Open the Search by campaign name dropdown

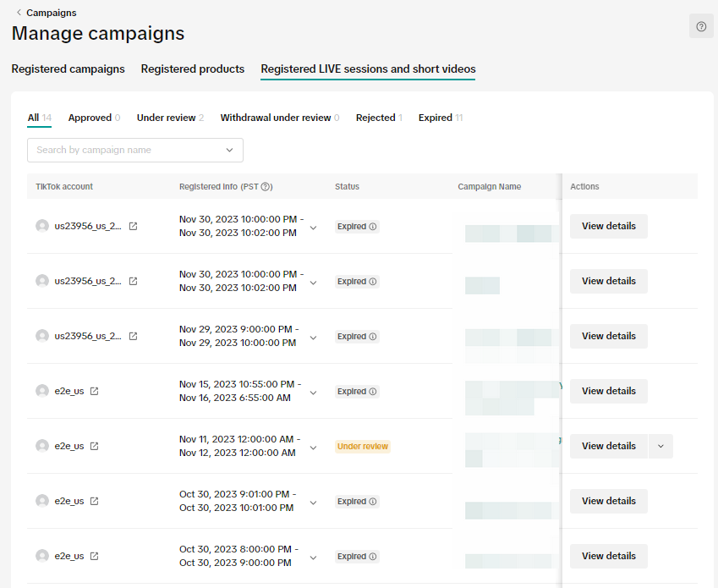point(229,151)
